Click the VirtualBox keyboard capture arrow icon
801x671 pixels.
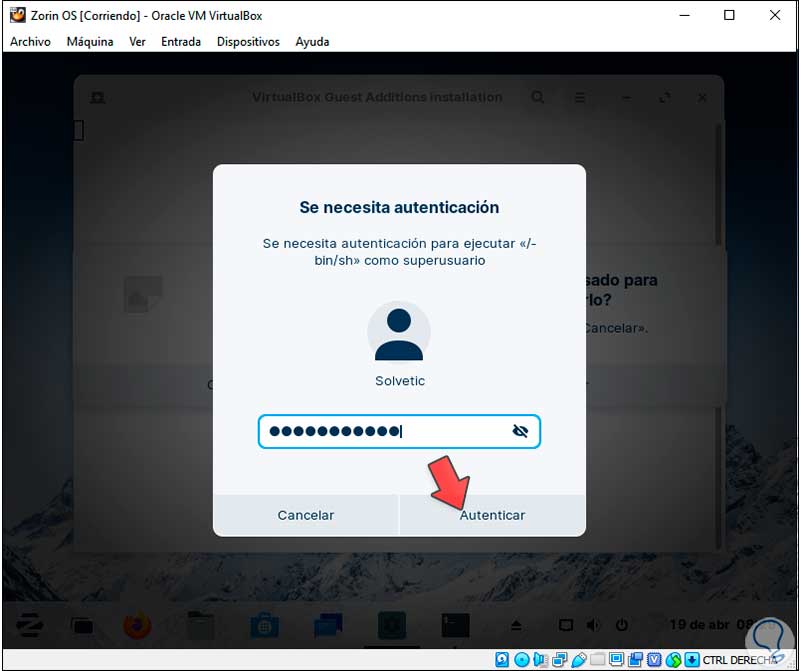[692, 660]
